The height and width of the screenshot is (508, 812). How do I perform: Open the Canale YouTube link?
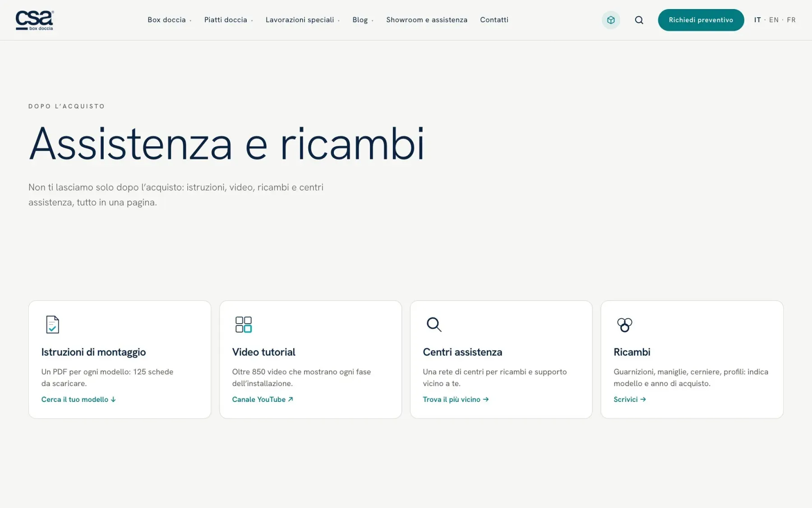[x=263, y=399]
